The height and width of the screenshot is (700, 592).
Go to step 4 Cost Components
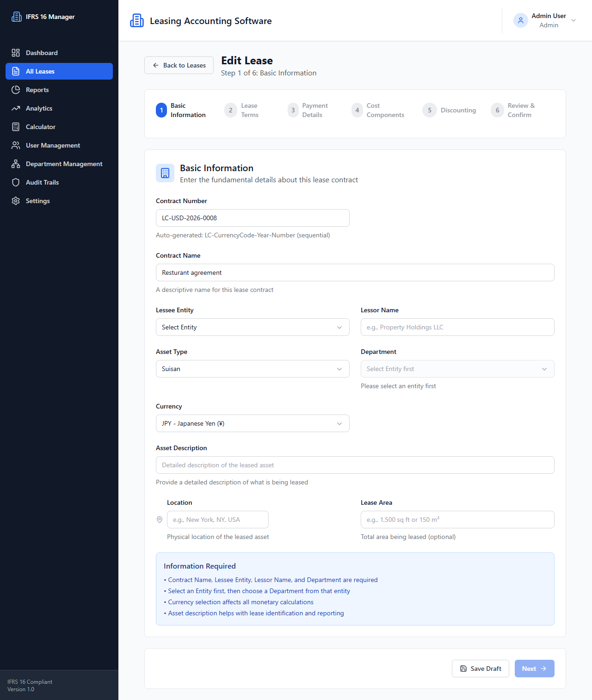378,110
